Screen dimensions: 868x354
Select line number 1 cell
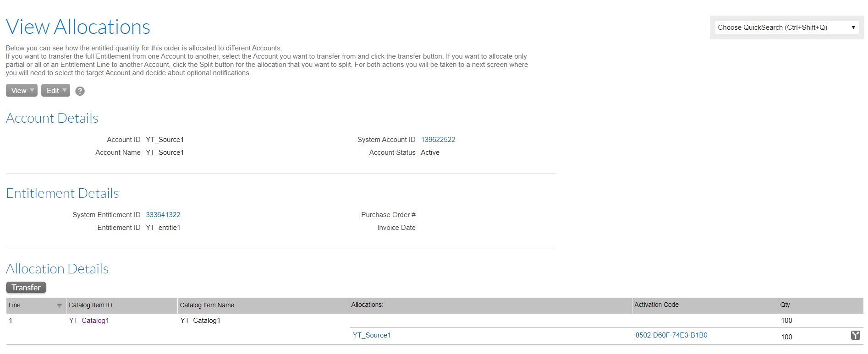(x=11, y=321)
